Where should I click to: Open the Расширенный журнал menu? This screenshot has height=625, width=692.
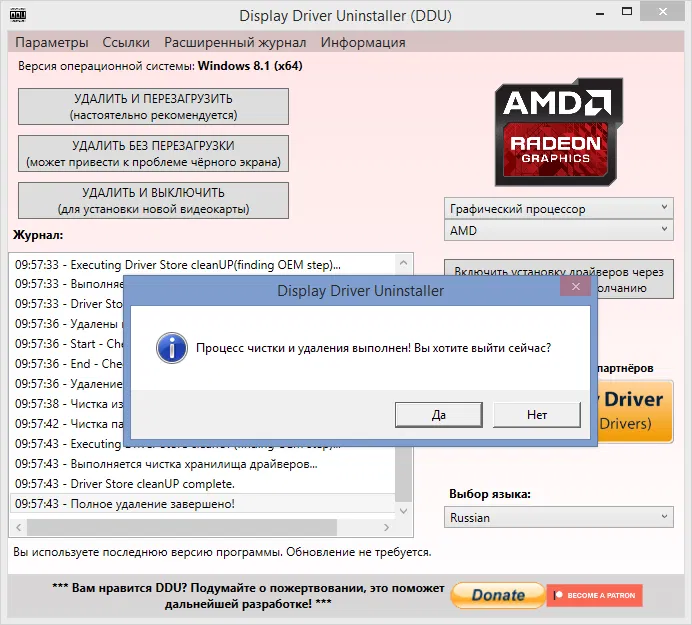pyautogui.click(x=235, y=42)
